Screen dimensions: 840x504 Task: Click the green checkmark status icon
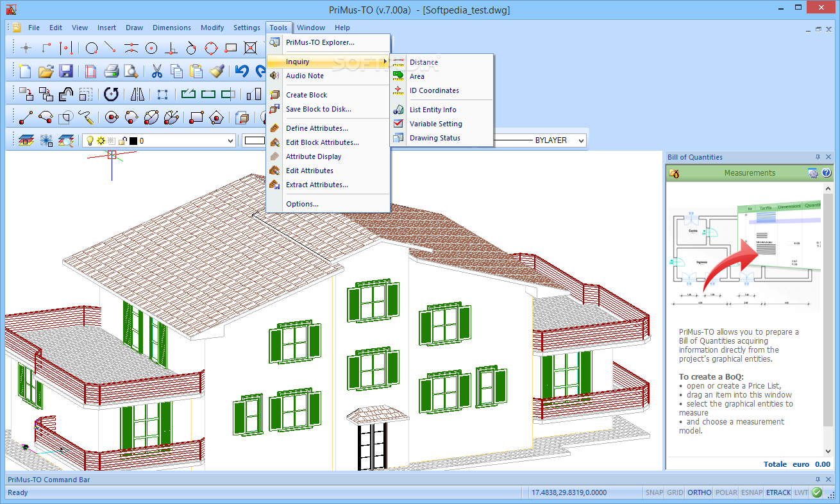[817, 492]
